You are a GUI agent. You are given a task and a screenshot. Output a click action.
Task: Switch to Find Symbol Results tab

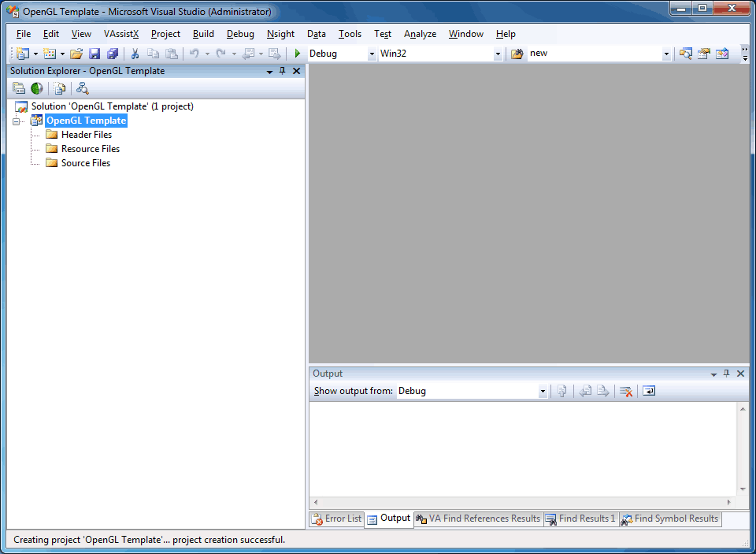(x=669, y=519)
